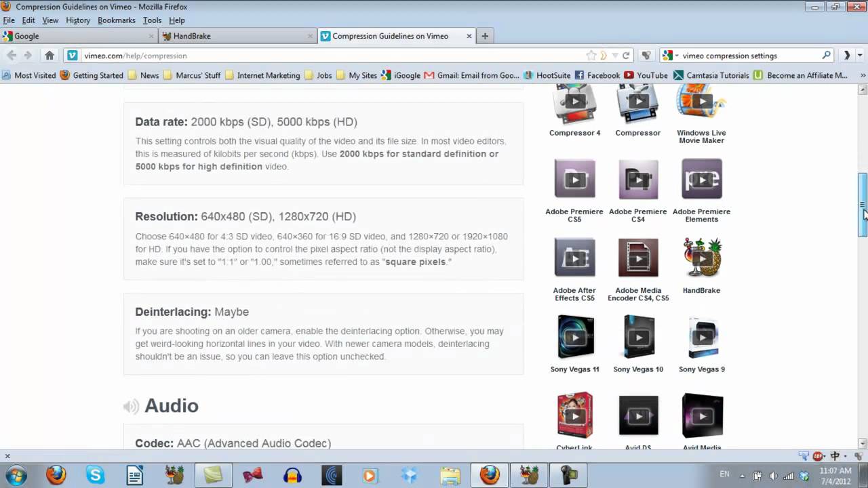Open the Firefox Home page button

(49, 56)
